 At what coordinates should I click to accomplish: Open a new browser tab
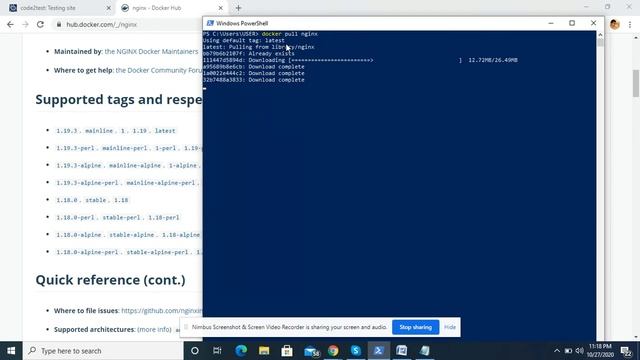coord(238,8)
